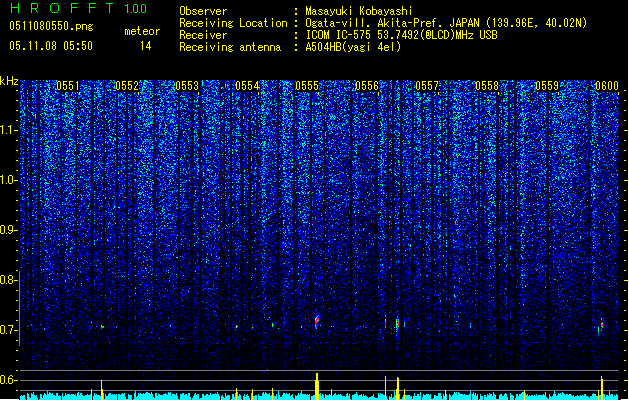Click the 0554 time marker

247,86
